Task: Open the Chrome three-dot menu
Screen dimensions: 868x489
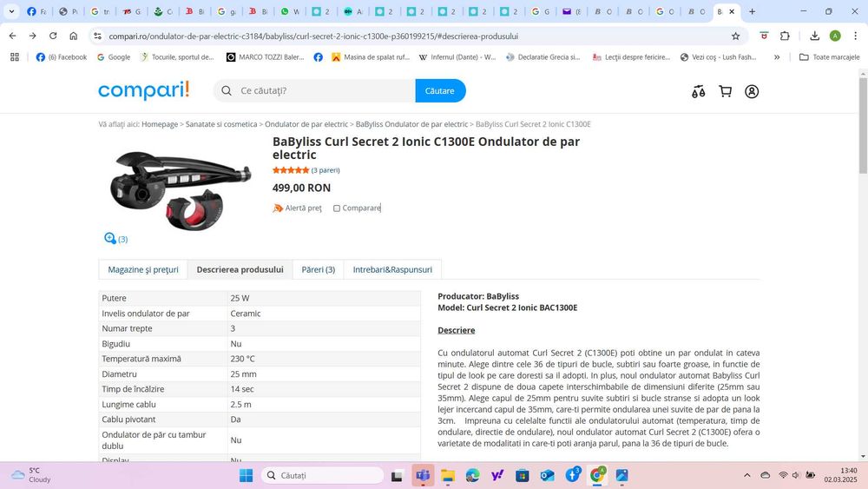Action: coord(855,36)
